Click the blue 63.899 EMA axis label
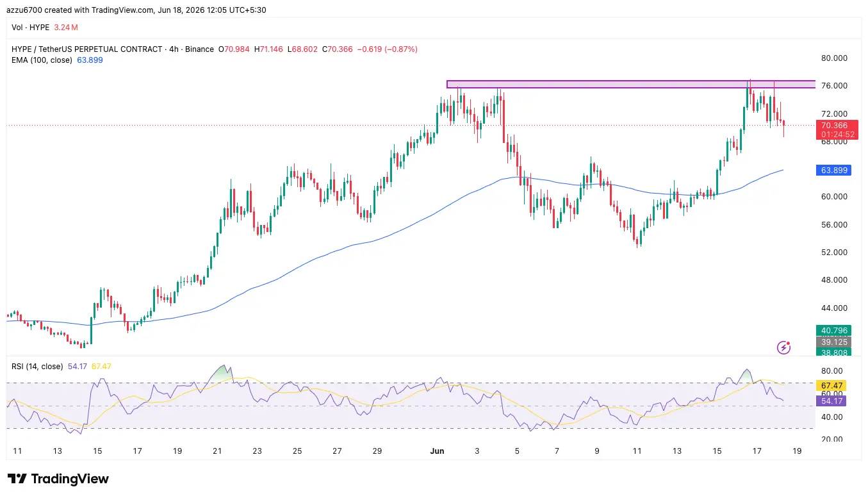The image size is (868, 498). tap(833, 170)
